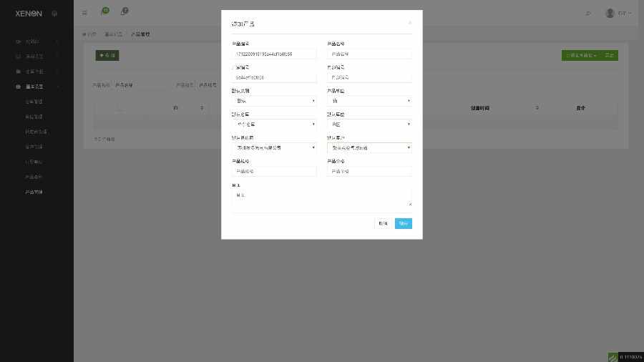The height and width of the screenshot is (362, 644).
Task: Open the 默认供应商 dropdown
Action: [274, 147]
